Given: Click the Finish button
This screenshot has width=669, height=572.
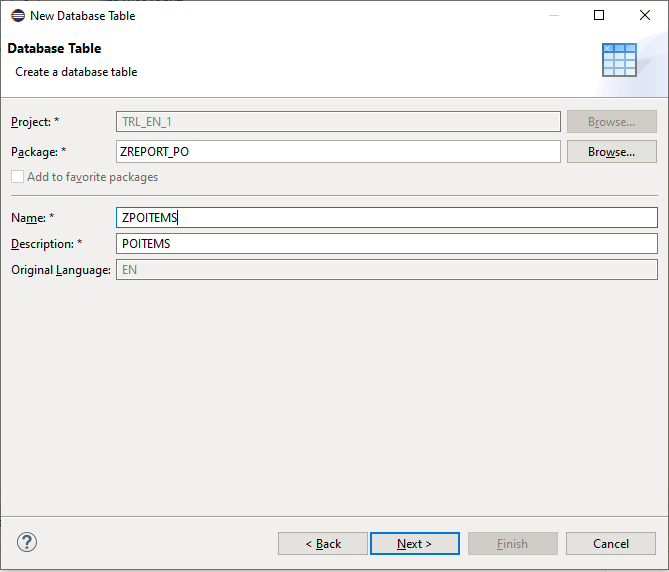Looking at the screenshot, I should click(512, 543).
